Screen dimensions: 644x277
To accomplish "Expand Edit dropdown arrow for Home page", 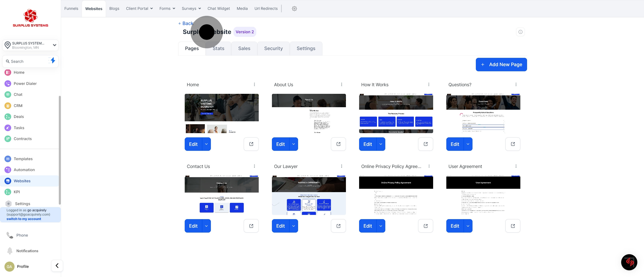I will [x=206, y=144].
